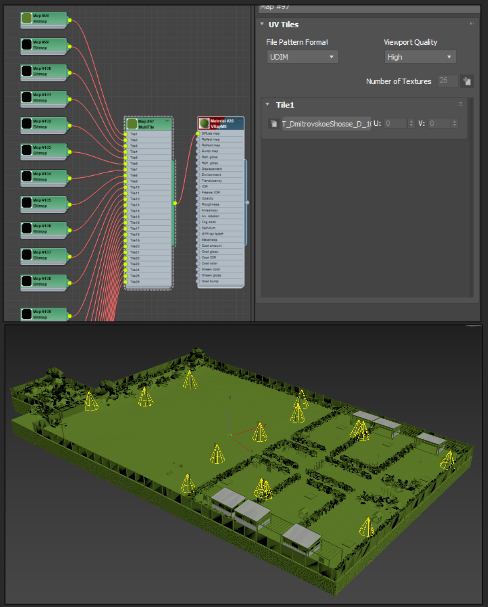Viewport: 488px width, 607px height.
Task: Click output socket of Map #108 Bitmap node
Action: coord(70,283)
